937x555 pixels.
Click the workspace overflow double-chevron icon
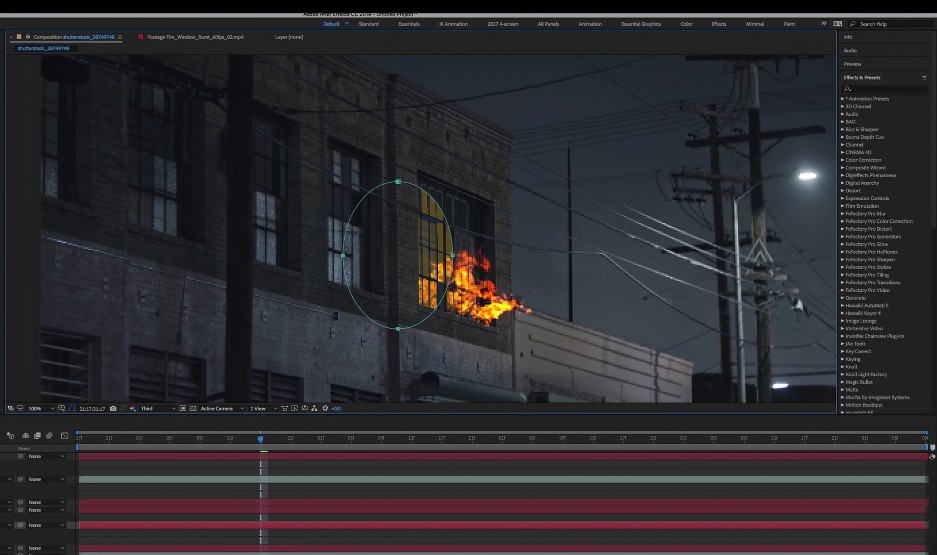click(823, 23)
